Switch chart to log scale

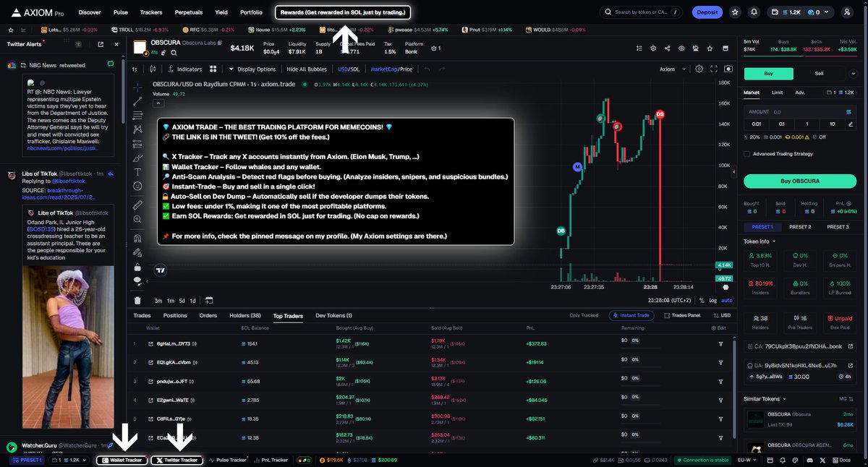714,300
